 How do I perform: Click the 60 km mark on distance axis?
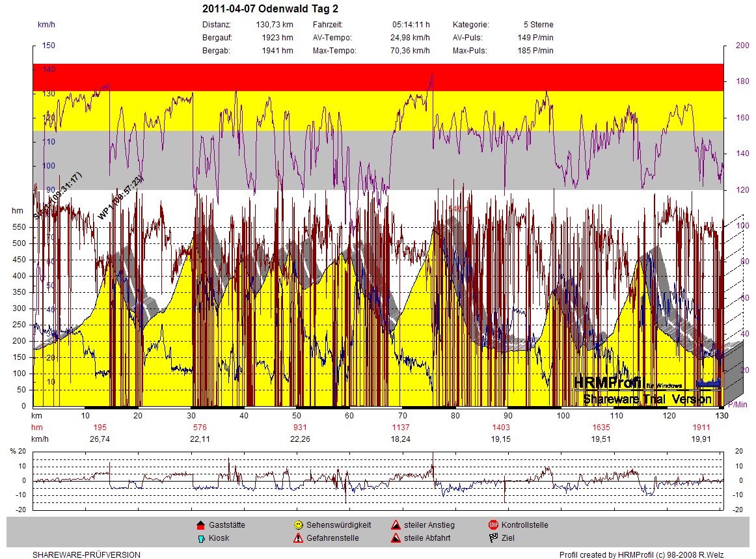pos(349,416)
